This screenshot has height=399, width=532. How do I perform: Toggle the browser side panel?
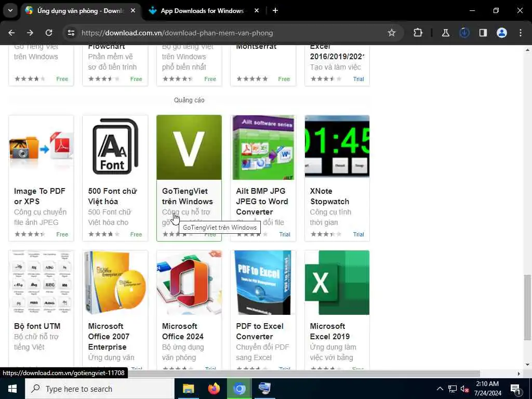pyautogui.click(x=483, y=33)
